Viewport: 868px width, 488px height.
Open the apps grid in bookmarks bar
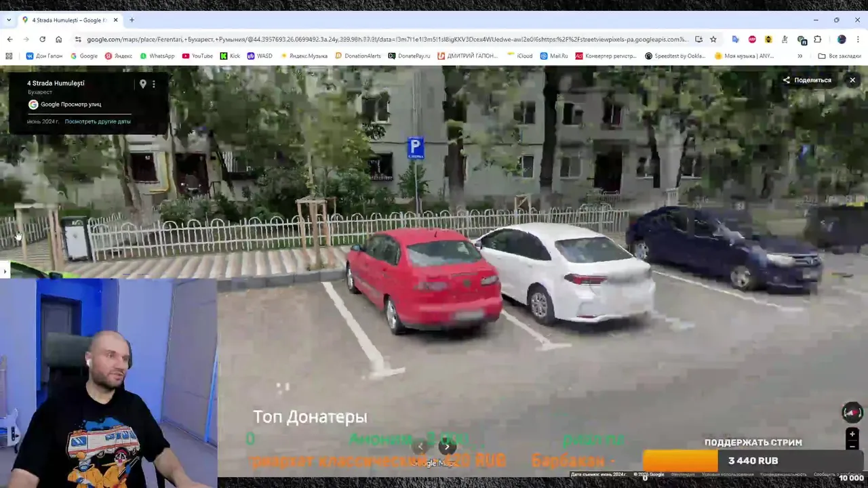pyautogui.click(x=9, y=56)
